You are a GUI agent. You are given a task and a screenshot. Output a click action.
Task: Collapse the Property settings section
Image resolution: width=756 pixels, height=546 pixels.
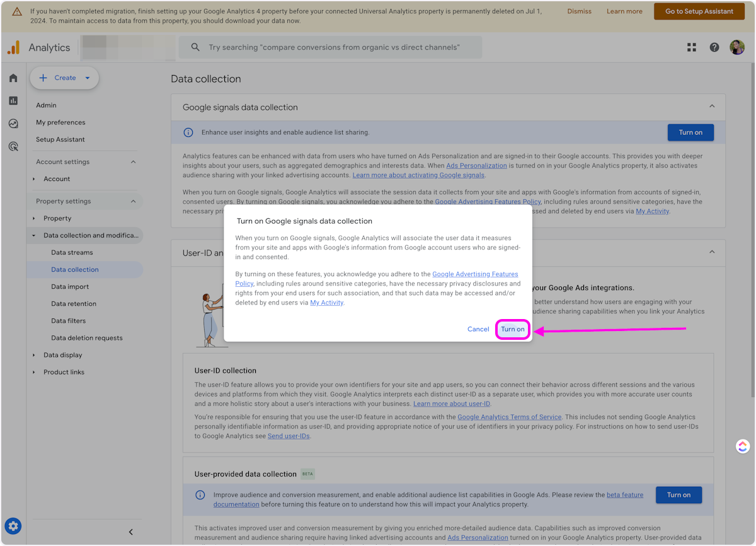point(133,201)
